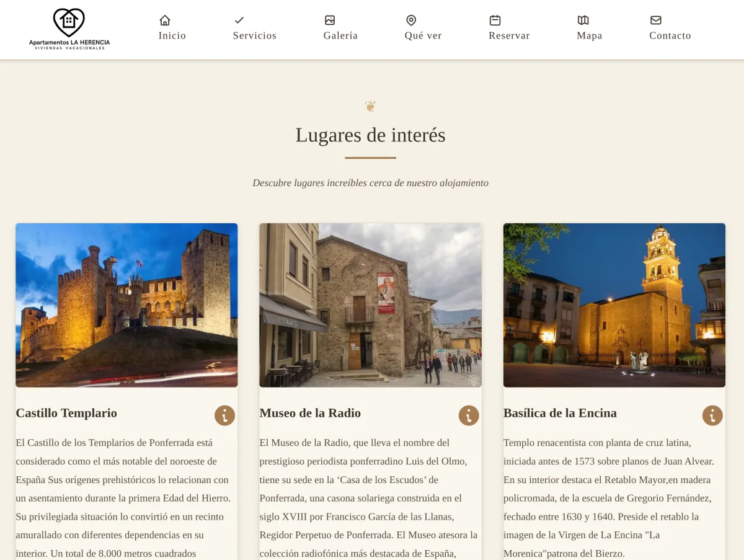Click the Castillo Templario photo
Viewport: 744px width, 560px height.
pyautogui.click(x=126, y=305)
